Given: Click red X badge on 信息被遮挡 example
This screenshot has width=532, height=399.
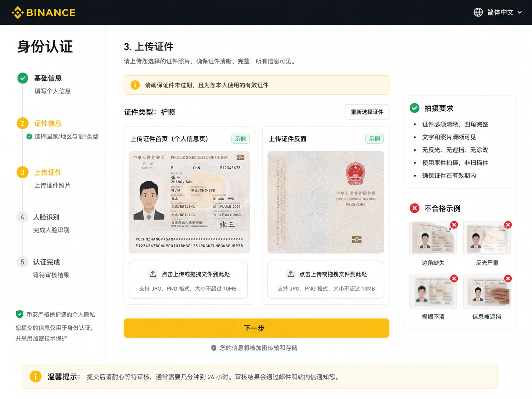Looking at the screenshot, I should pos(508,278).
